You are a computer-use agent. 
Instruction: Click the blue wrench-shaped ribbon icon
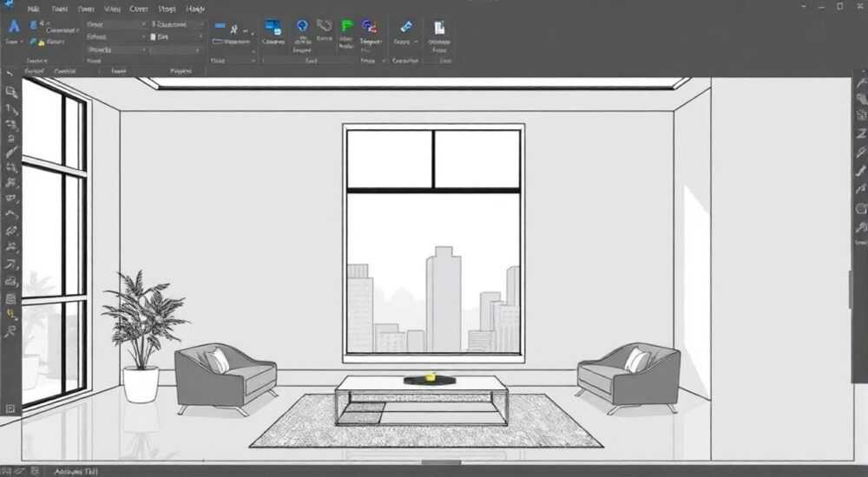tap(406, 27)
